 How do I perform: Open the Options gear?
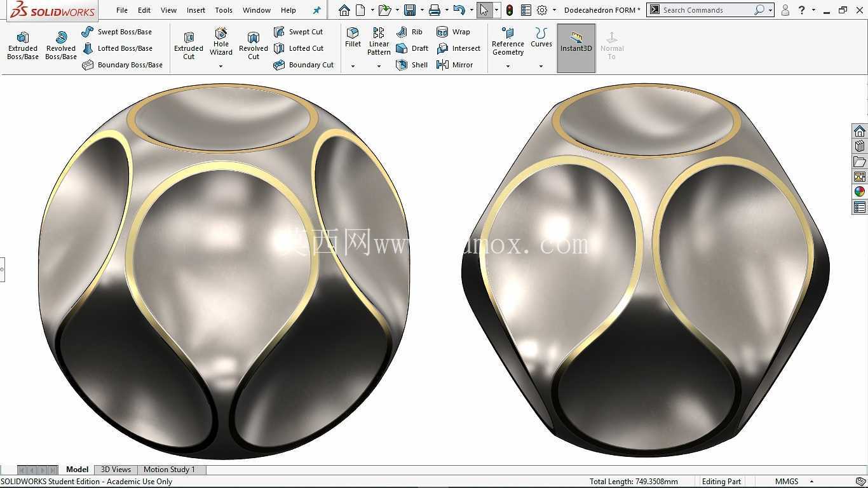click(542, 10)
